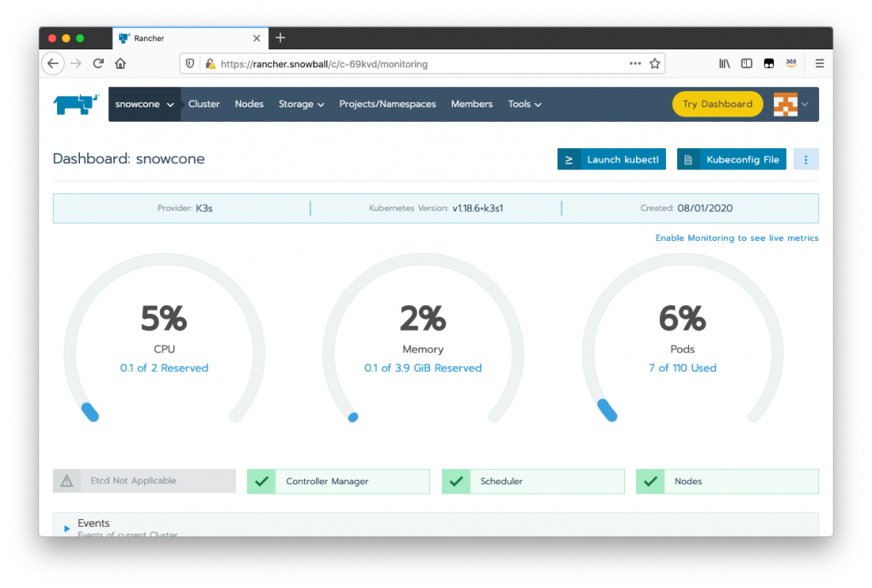The height and width of the screenshot is (588, 872).
Task: Click the Rancher cow logo
Action: coord(76,104)
